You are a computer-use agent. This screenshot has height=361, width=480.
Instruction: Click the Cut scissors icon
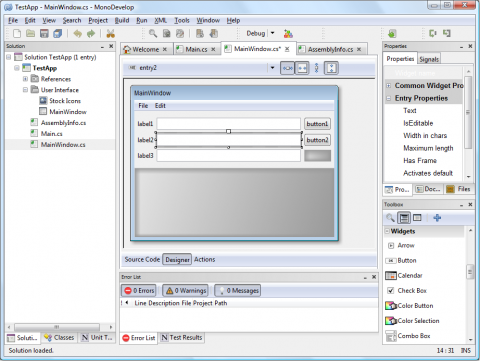[x=110, y=33]
